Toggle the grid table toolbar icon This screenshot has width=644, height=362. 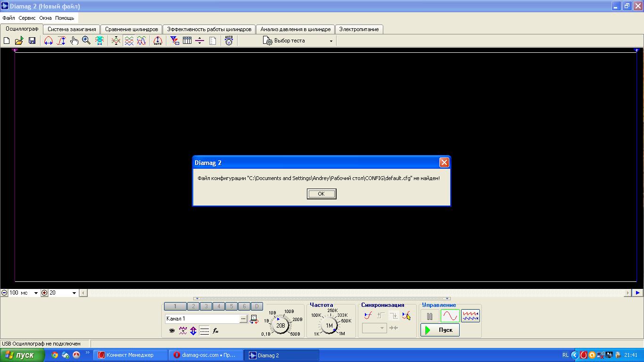(187, 41)
